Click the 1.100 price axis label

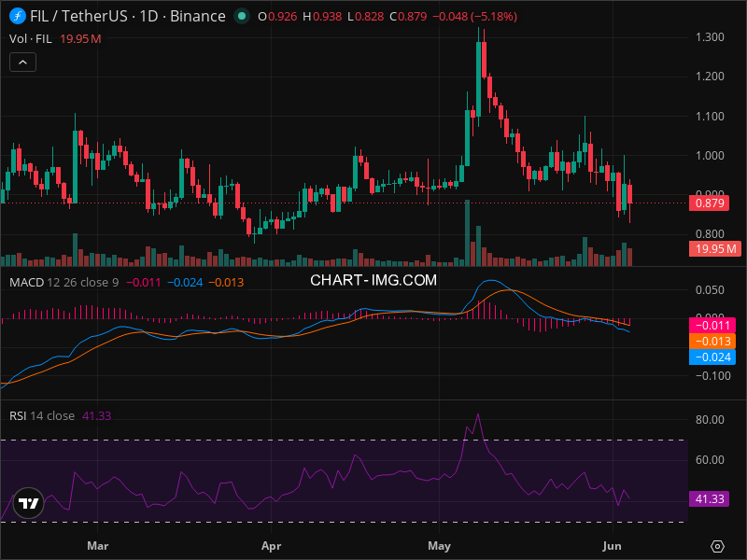tap(710, 116)
